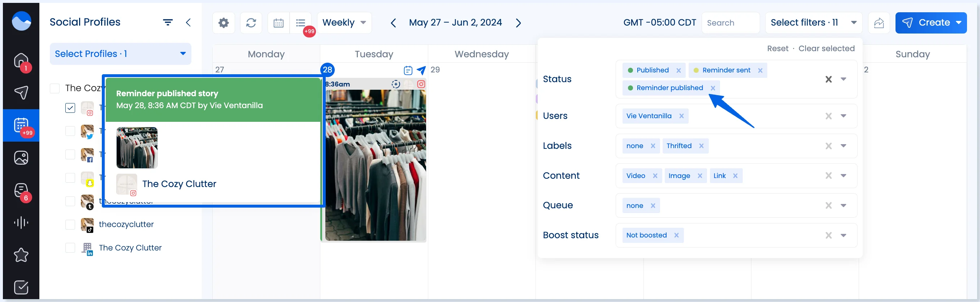Open the Weekly view dropdown

(344, 23)
